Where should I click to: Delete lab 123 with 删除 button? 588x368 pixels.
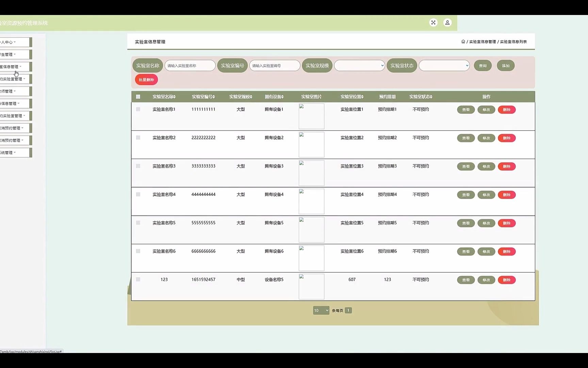[x=507, y=280]
